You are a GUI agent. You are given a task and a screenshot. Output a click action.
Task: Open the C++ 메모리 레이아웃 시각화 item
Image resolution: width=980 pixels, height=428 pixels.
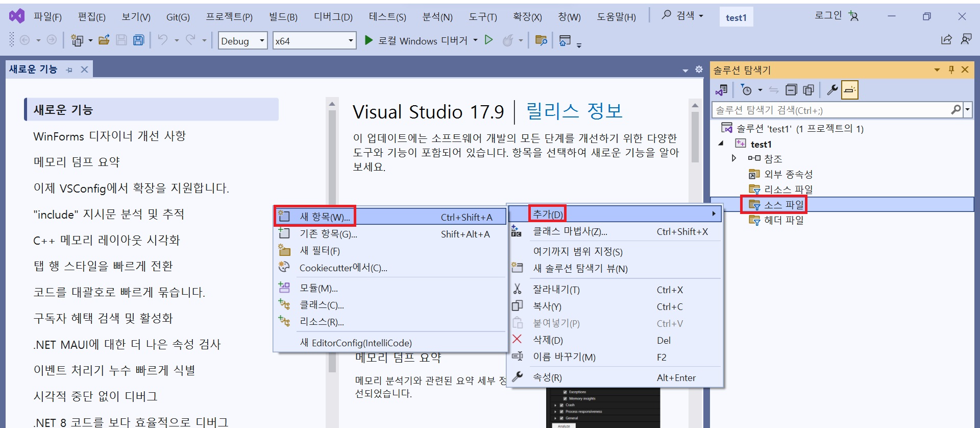pyautogui.click(x=107, y=240)
